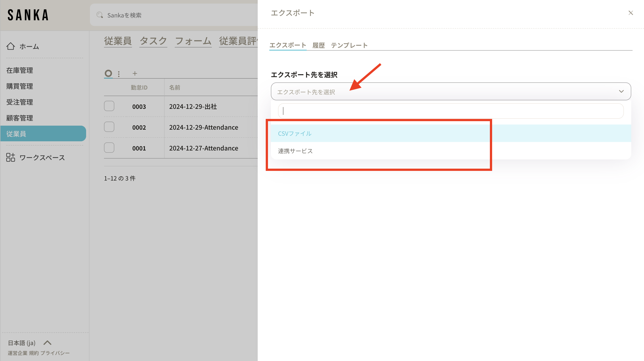
Task: Select checkbox for row 0003
Action: pos(109,106)
